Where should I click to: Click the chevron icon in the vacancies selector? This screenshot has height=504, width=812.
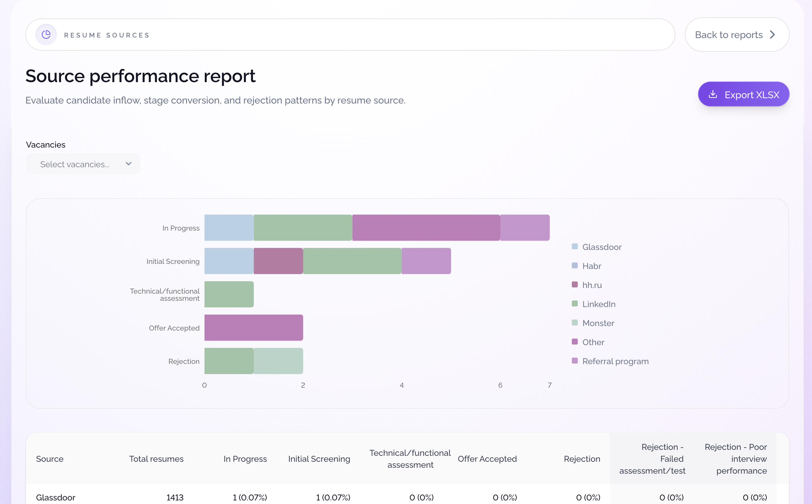[128, 164]
